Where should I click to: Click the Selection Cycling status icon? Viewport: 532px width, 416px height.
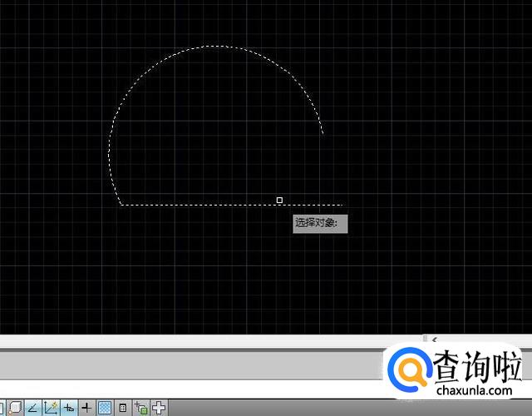click(140, 408)
